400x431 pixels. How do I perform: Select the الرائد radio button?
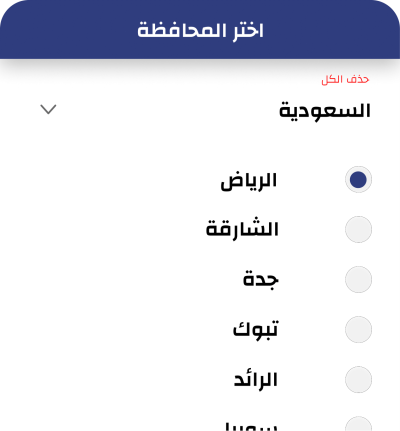pyautogui.click(x=358, y=379)
